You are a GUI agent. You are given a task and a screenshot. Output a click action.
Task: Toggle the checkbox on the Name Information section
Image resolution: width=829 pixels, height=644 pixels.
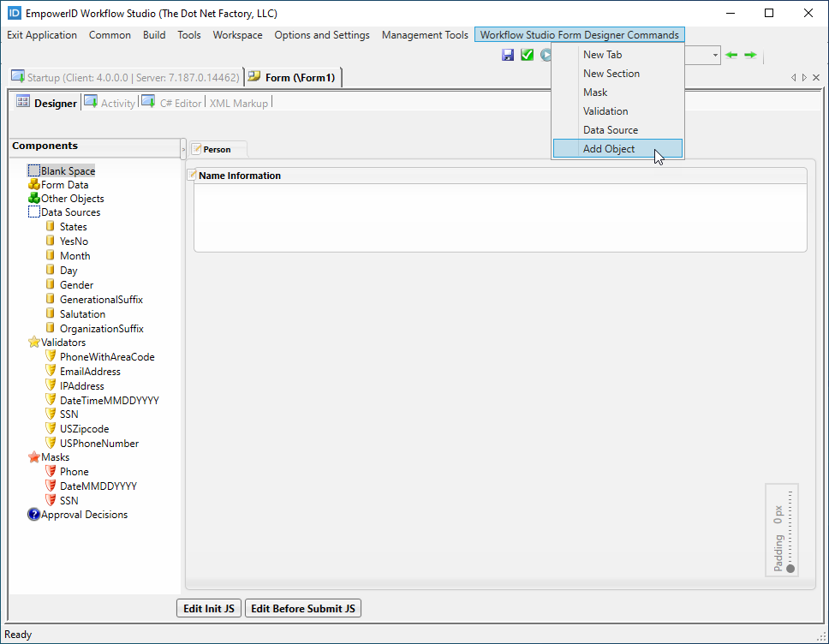[192, 175]
